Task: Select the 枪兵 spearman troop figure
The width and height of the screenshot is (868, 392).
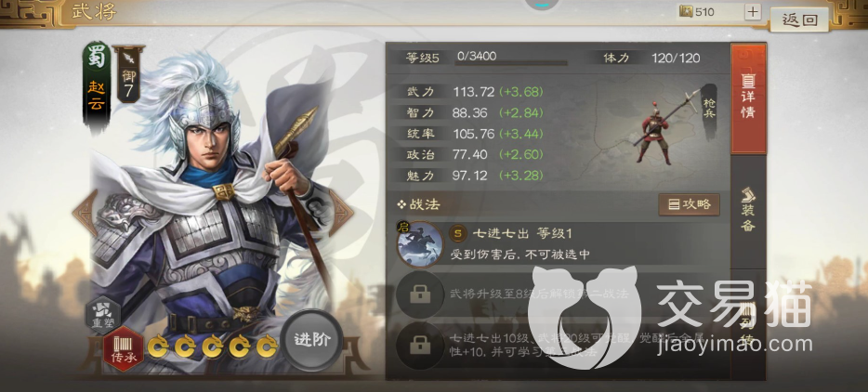Action: coord(664,128)
